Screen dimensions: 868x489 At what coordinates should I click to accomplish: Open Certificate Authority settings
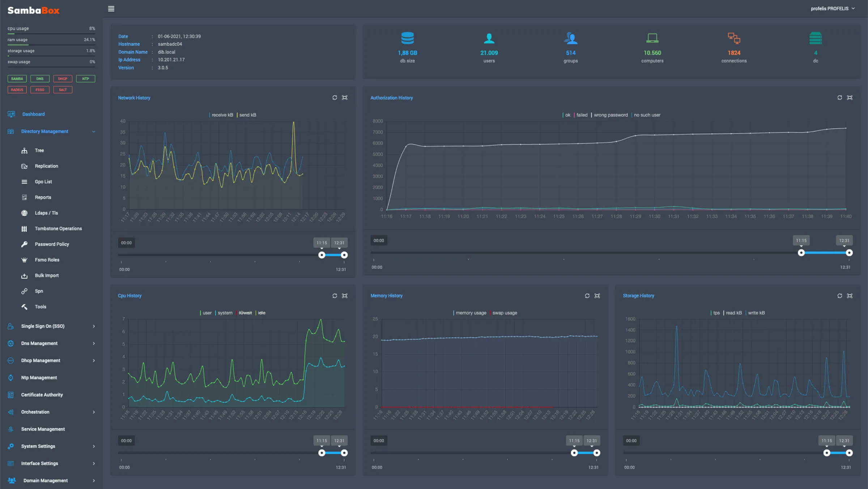42,395
